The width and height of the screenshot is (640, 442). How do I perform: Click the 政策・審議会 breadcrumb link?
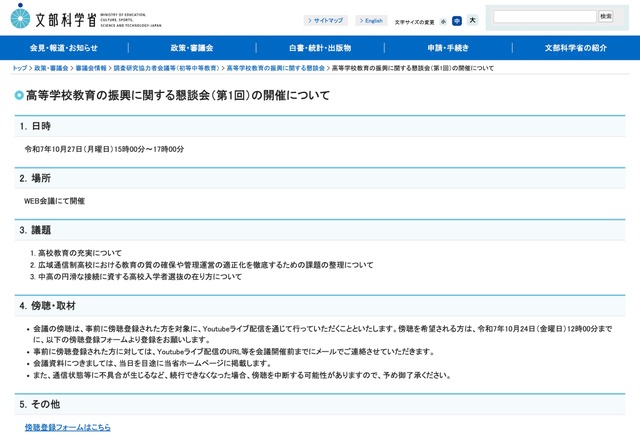pos(51,69)
